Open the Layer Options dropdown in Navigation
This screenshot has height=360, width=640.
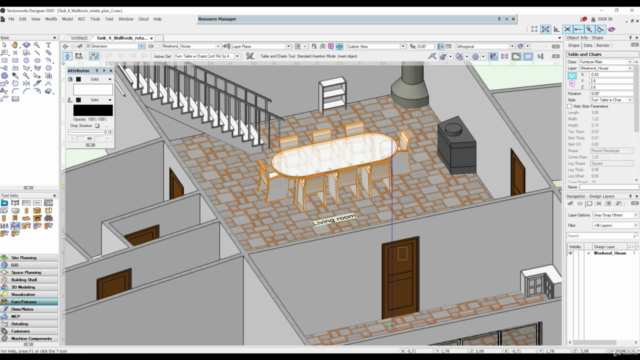coord(615,215)
